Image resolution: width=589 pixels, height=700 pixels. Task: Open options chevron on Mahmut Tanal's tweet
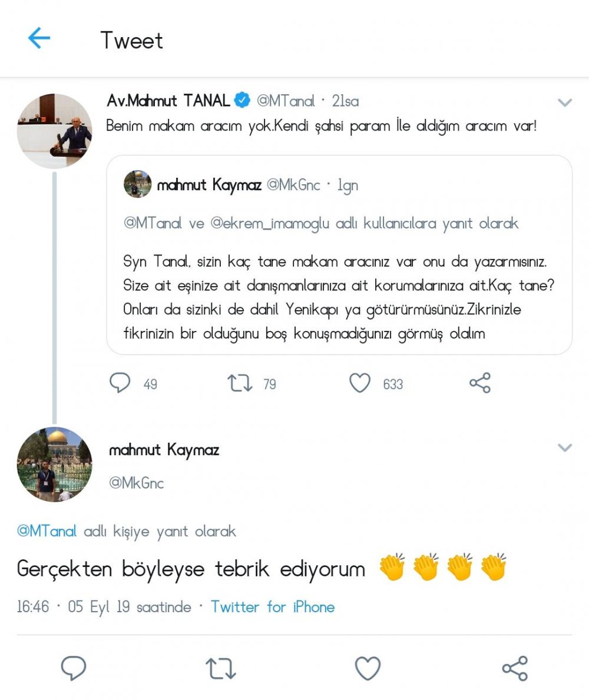coord(565,103)
